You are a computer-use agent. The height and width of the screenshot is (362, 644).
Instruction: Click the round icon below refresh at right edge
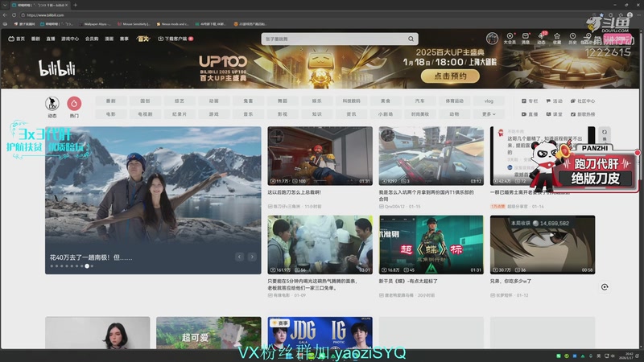(605, 287)
